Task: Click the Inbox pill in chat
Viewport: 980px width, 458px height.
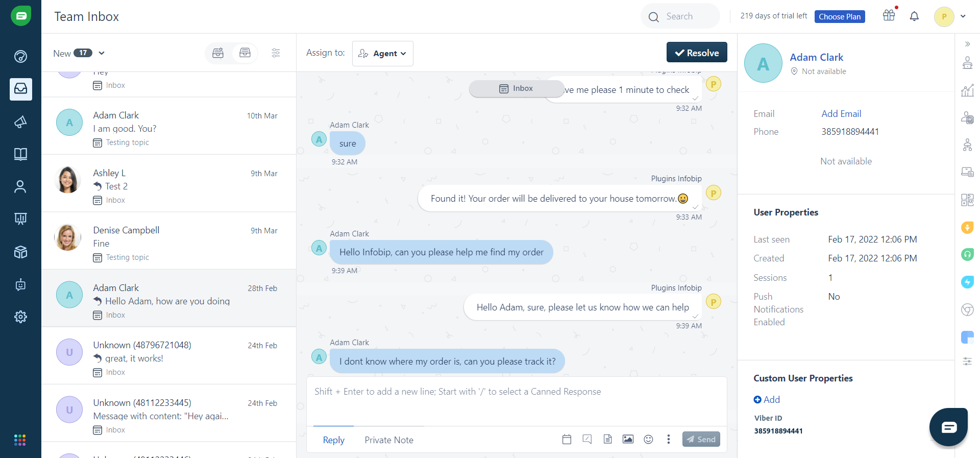Action: 517,88
